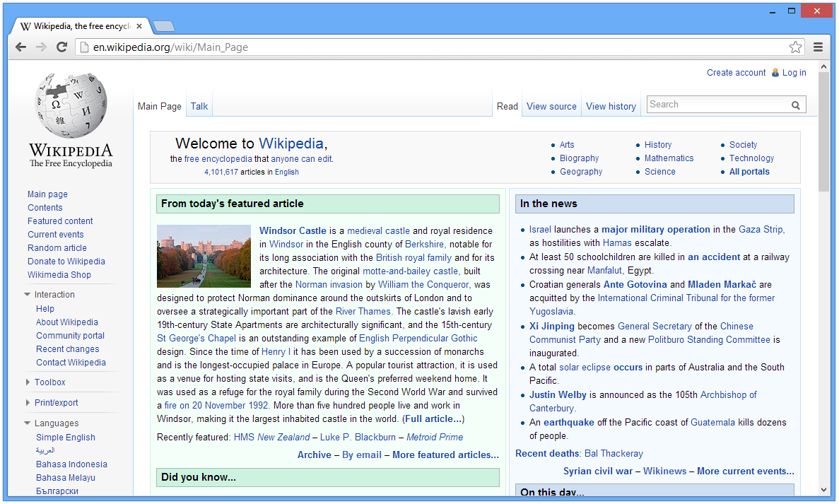The image size is (839, 504).
Task: Click the Create account link
Action: 736,73
